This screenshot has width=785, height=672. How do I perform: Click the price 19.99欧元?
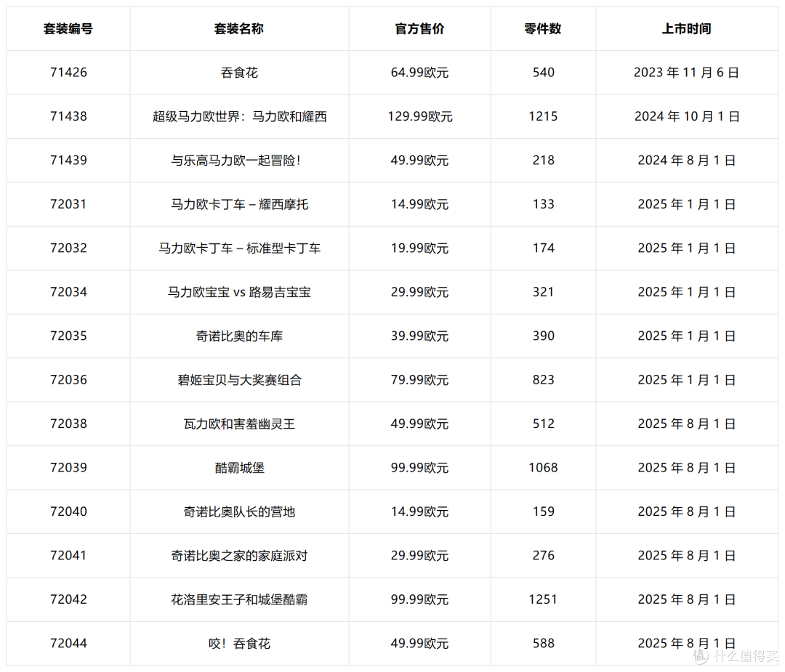(x=419, y=248)
